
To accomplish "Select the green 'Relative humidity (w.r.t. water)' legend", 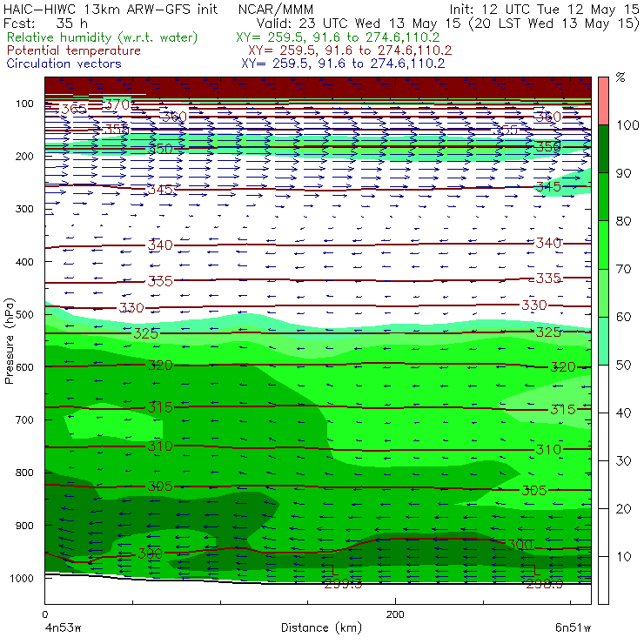I will pyautogui.click(x=103, y=37).
